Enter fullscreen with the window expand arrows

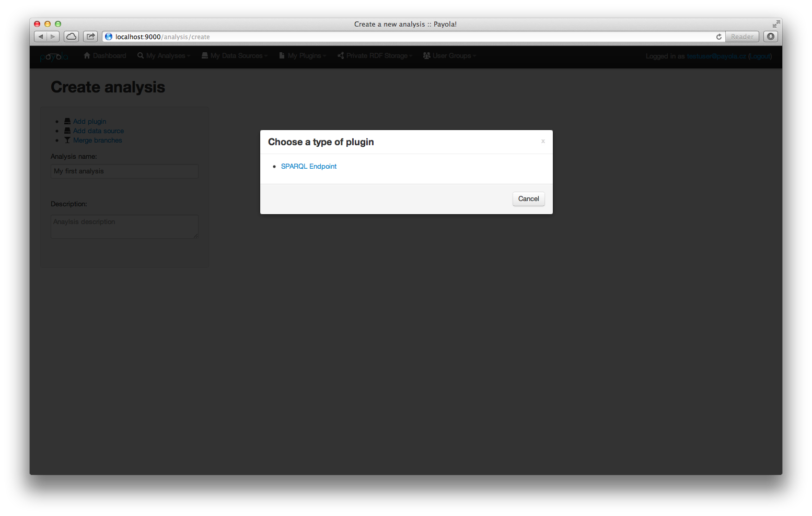pyautogui.click(x=776, y=24)
